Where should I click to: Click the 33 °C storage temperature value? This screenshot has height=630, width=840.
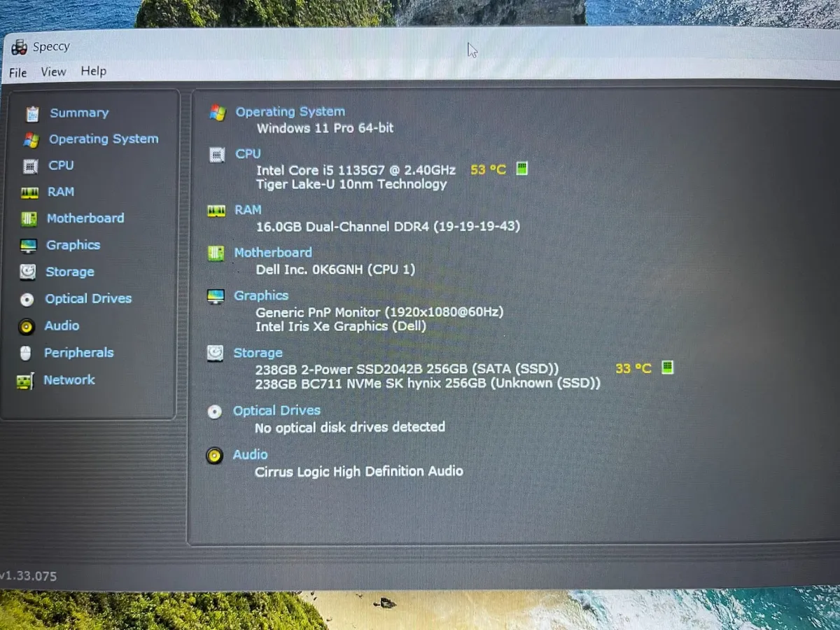pyautogui.click(x=633, y=367)
